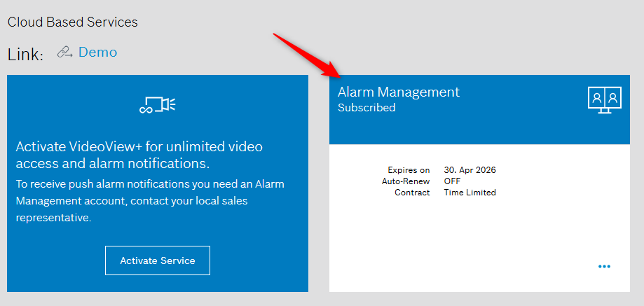Click the chain link icon beside Demo

click(x=65, y=53)
